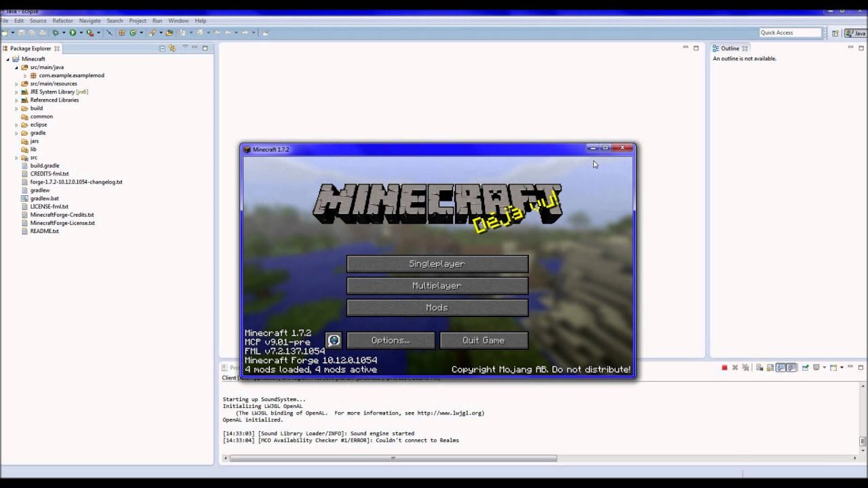Collapse the Minecraft project node
This screenshot has width=868, height=488.
coord(8,59)
